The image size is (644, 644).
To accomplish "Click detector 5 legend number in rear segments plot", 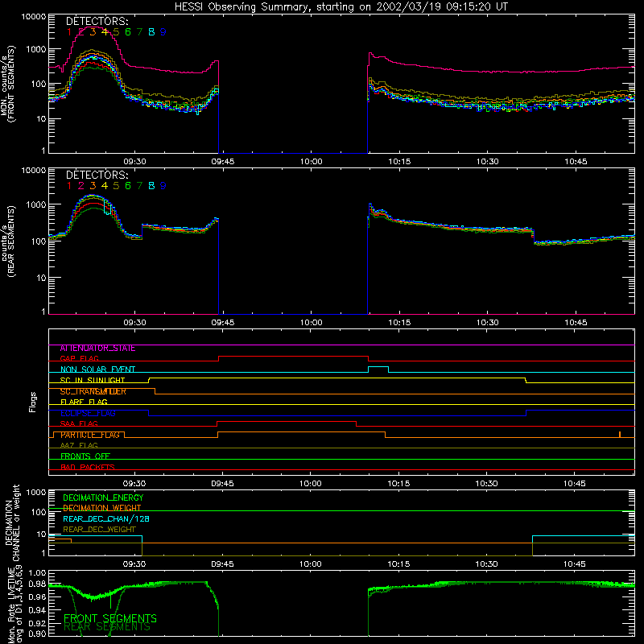I will (x=116, y=186).
